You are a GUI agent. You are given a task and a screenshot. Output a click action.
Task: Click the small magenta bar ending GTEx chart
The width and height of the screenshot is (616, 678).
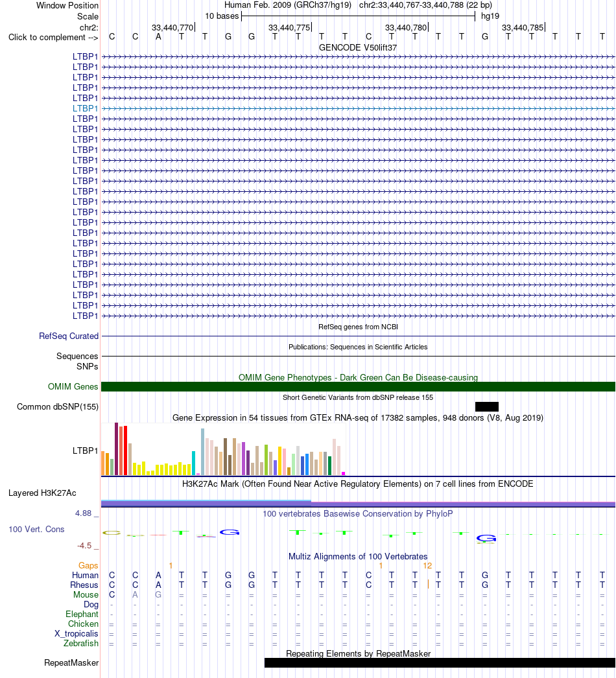(344, 474)
